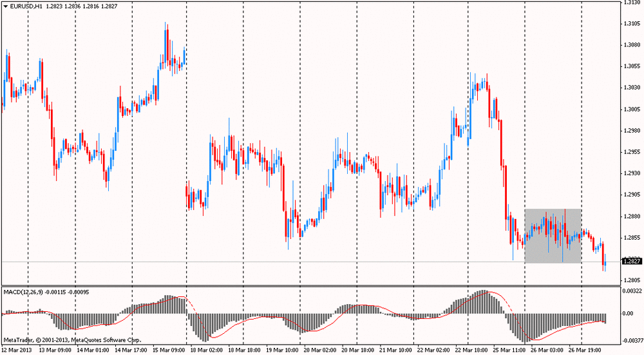The width and height of the screenshot is (644, 355).
Task: Click the 20 Mar 18:00 time label
Action: point(357,350)
